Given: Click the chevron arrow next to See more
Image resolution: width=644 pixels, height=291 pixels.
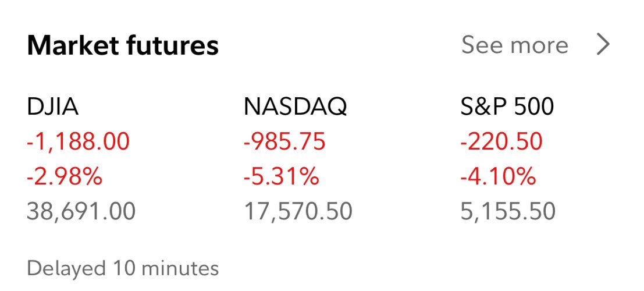Looking at the screenshot, I should tap(603, 44).
